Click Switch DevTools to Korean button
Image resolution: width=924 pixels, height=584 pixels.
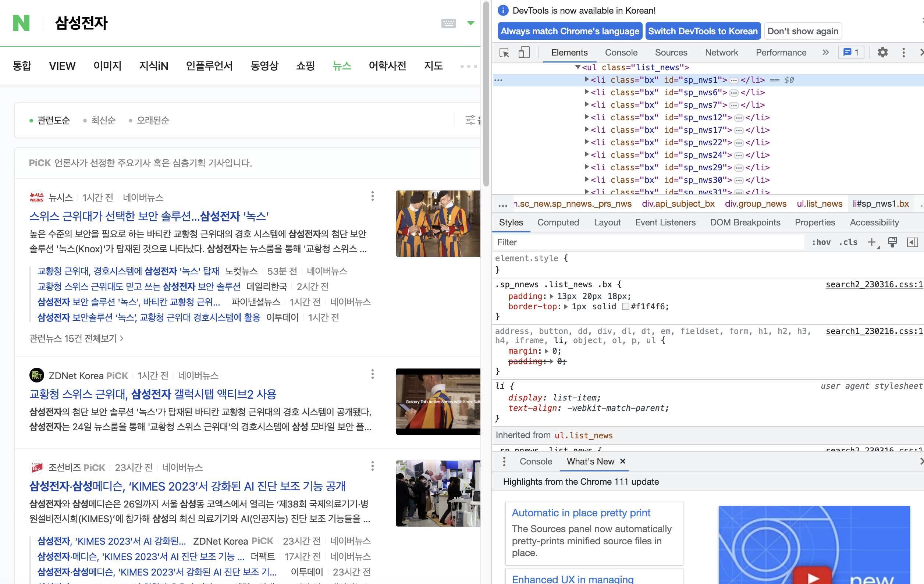pyautogui.click(x=703, y=31)
